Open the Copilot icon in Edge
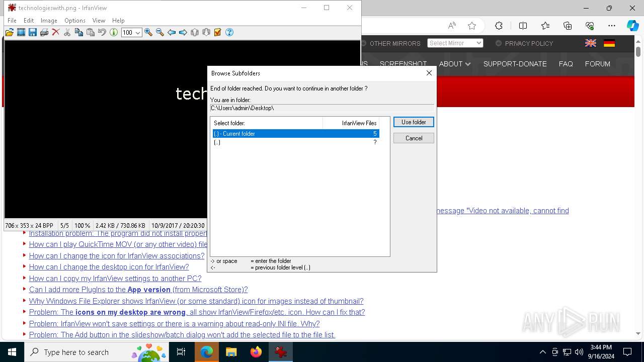 [632, 26]
